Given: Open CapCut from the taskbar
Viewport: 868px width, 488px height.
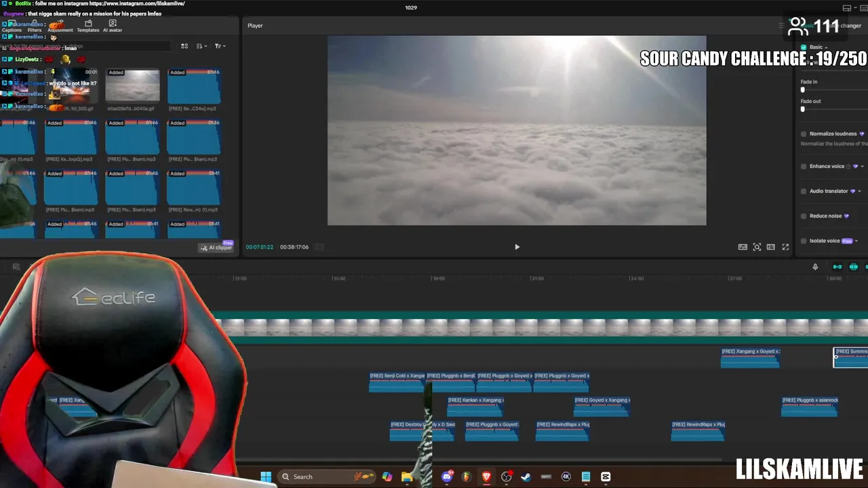Looking at the screenshot, I should pyautogui.click(x=606, y=476).
